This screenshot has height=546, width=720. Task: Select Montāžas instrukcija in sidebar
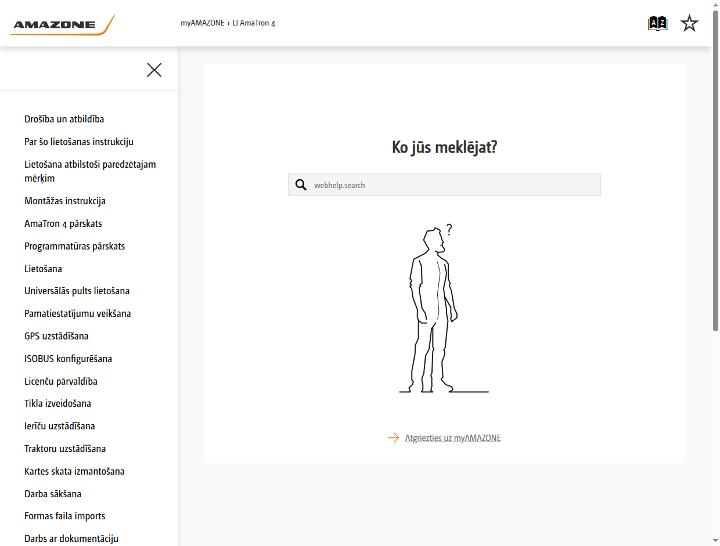[65, 201]
